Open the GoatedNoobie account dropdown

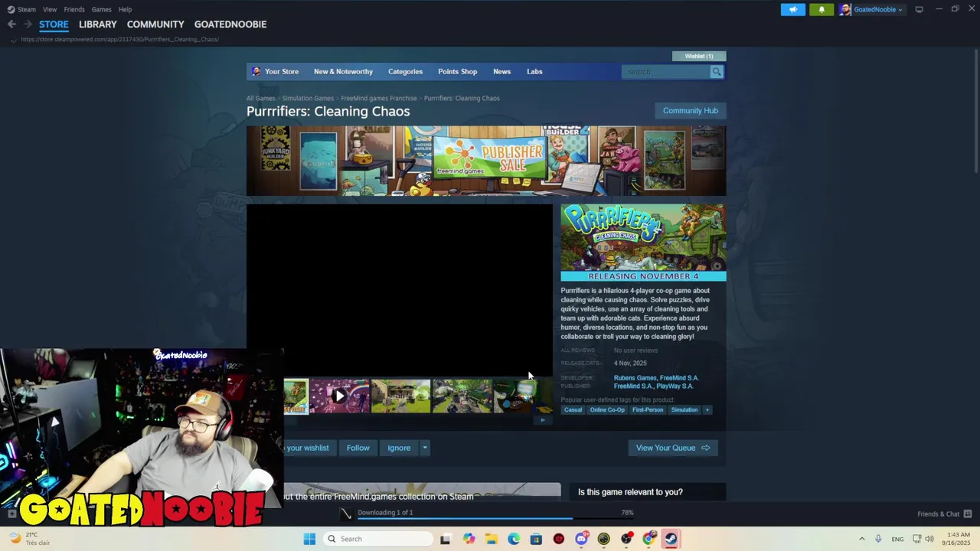pyautogui.click(x=878, y=9)
